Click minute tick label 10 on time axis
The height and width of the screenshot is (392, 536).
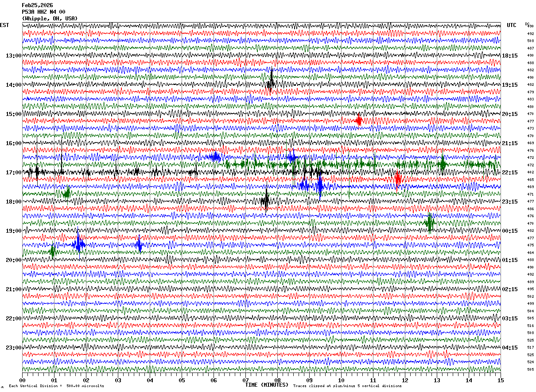(x=341, y=380)
